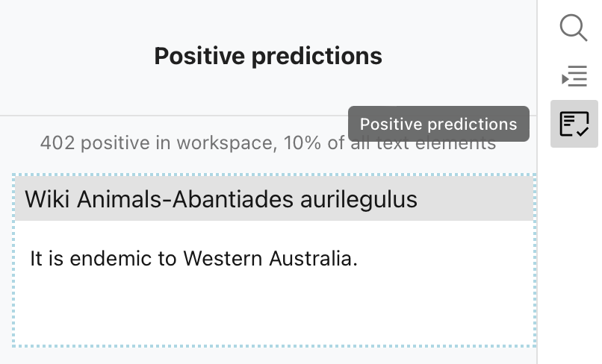Click the word predictions in the panel heading
Screen dimensions: 602x364
[x=317, y=57]
